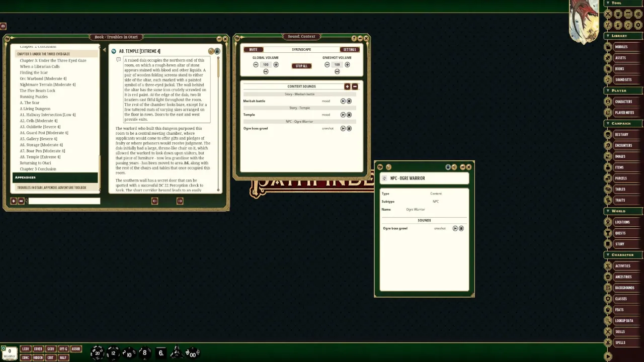Roll the d8 die
The image size is (644, 362).
point(144,352)
